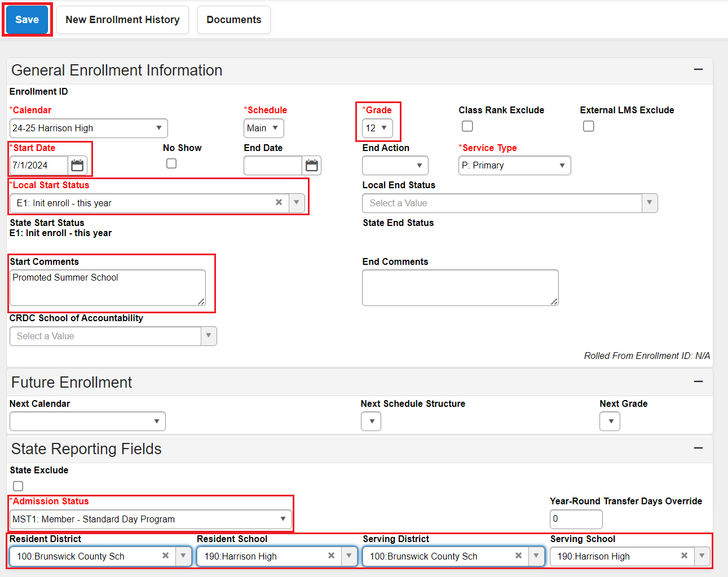Collapse the General Enrollment Information section

(x=698, y=69)
